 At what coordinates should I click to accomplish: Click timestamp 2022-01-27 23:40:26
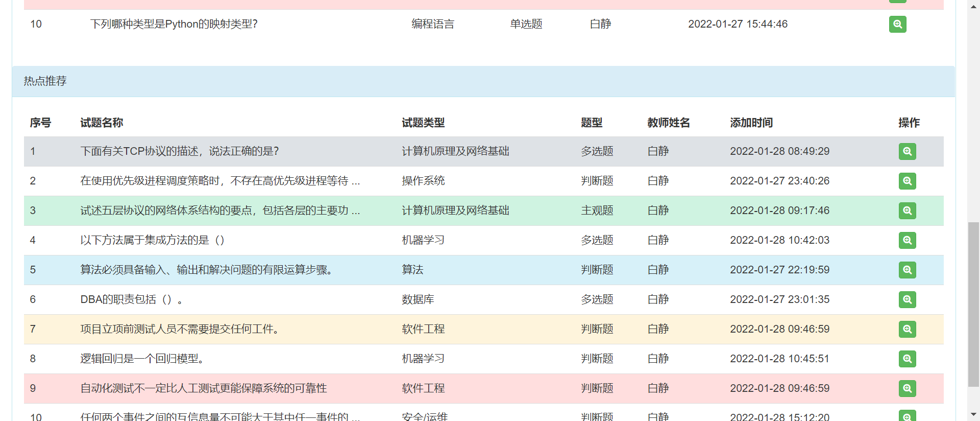click(x=780, y=181)
